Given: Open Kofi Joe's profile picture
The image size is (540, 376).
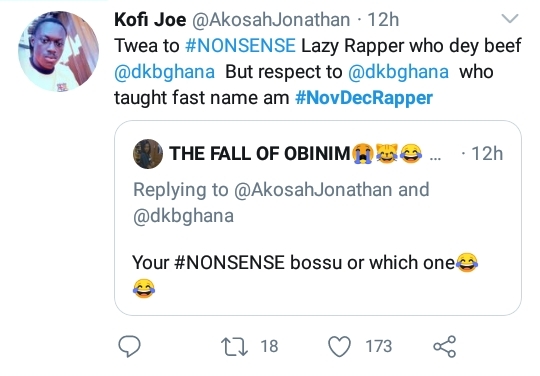Looking at the screenshot, I should [59, 51].
